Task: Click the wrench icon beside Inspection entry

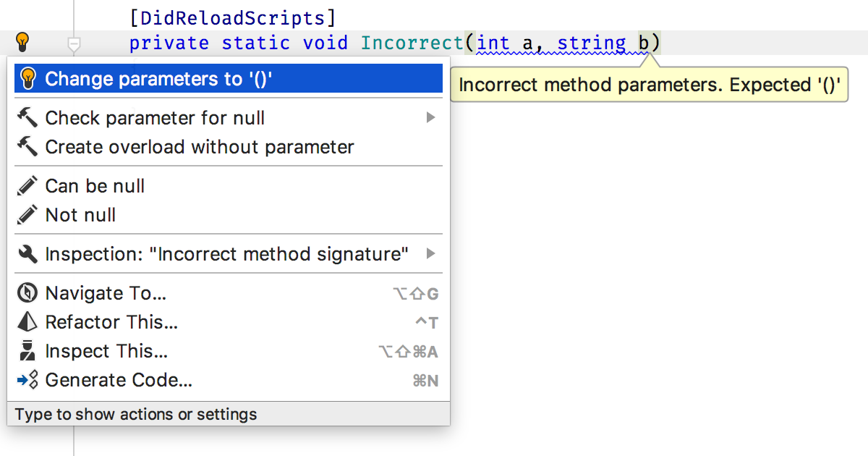Action: point(27,254)
